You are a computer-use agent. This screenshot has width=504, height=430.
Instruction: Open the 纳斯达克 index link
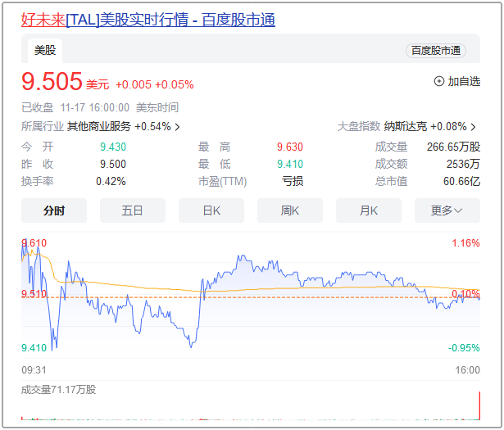[x=406, y=126]
